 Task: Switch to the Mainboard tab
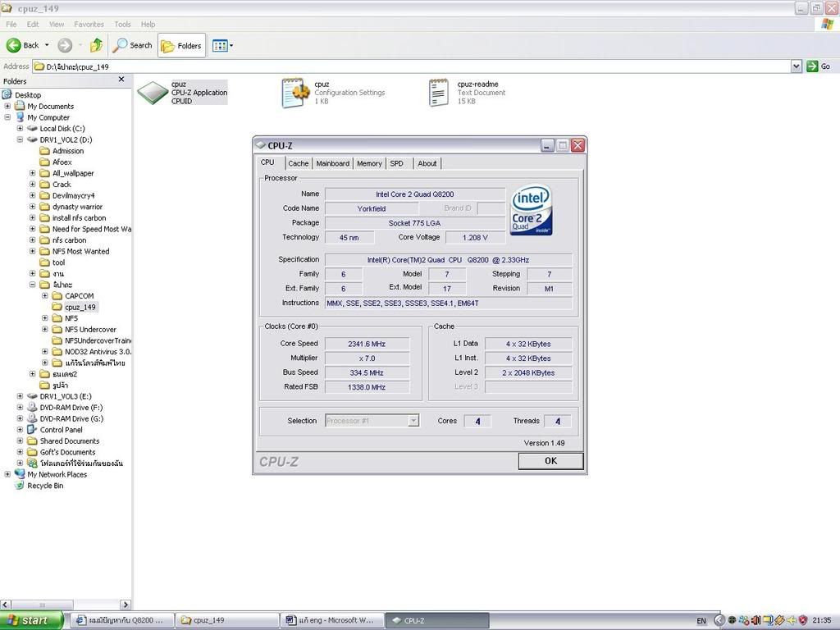tap(332, 163)
